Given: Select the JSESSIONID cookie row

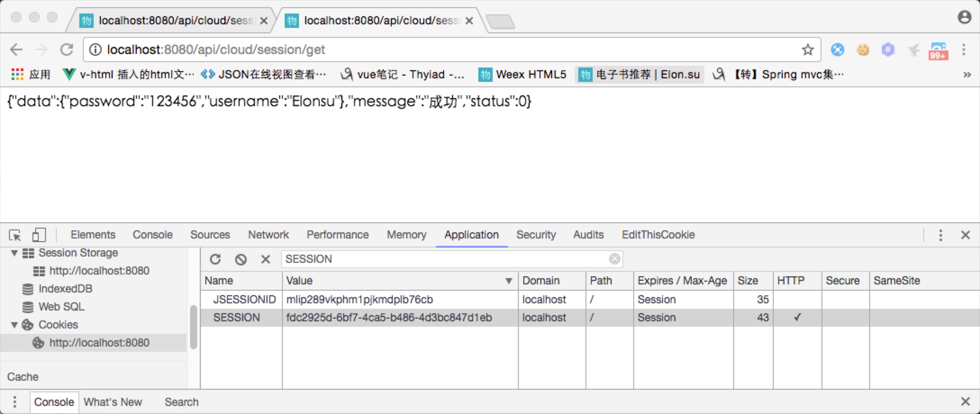Looking at the screenshot, I should click(x=590, y=300).
